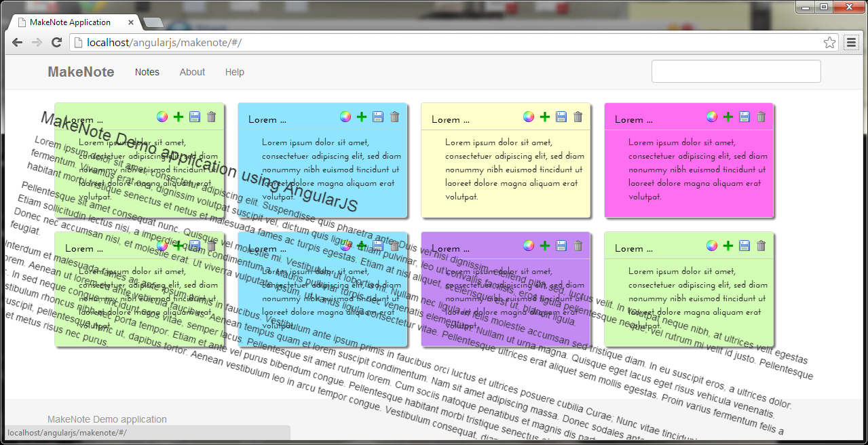
Task: Change color of the purple note
Action: [529, 246]
